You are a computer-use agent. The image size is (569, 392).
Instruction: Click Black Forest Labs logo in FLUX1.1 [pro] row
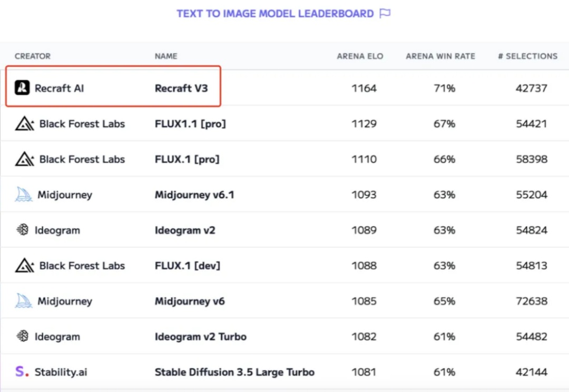24,123
